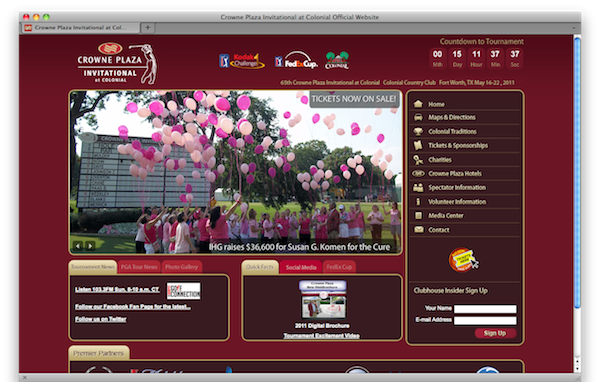Screen dimensions: 600x382
Task: Open Tickets & Sponsorships link
Action: click(458, 145)
